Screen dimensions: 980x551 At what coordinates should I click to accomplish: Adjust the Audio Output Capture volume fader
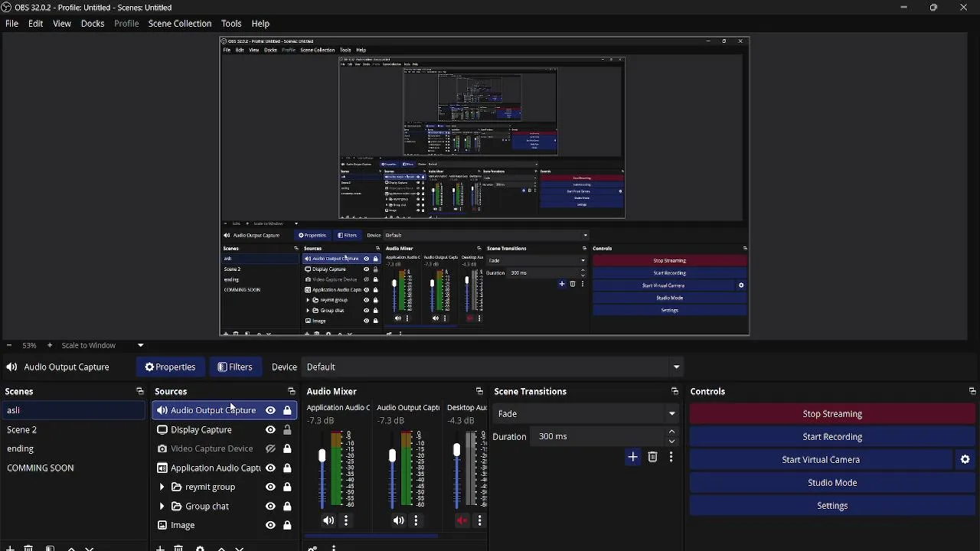(x=392, y=456)
